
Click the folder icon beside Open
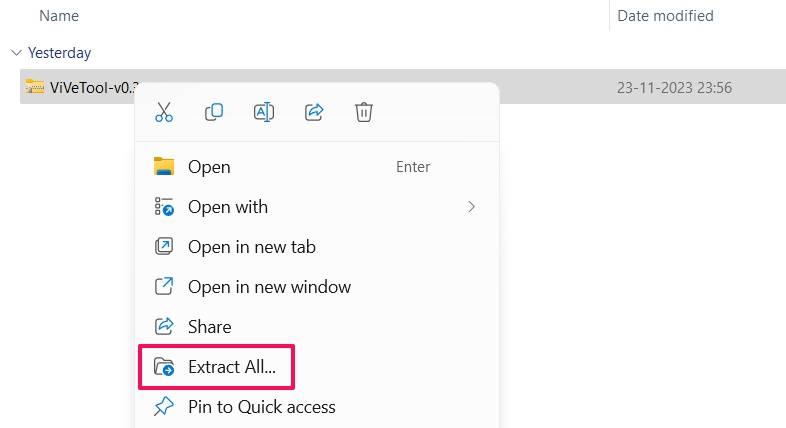pyautogui.click(x=164, y=166)
